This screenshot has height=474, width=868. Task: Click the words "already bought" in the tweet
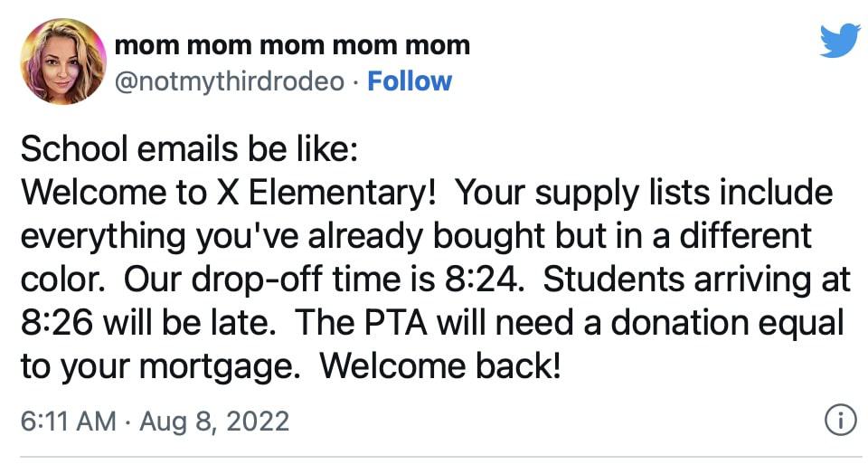click(x=426, y=237)
